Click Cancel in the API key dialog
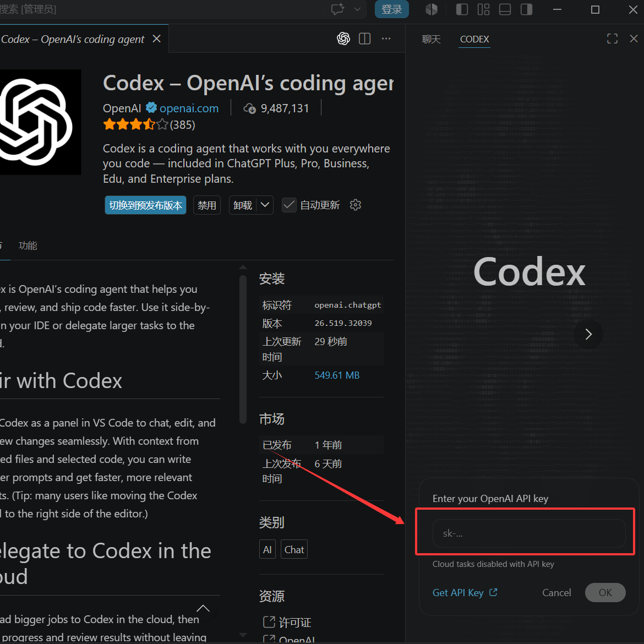 point(556,593)
